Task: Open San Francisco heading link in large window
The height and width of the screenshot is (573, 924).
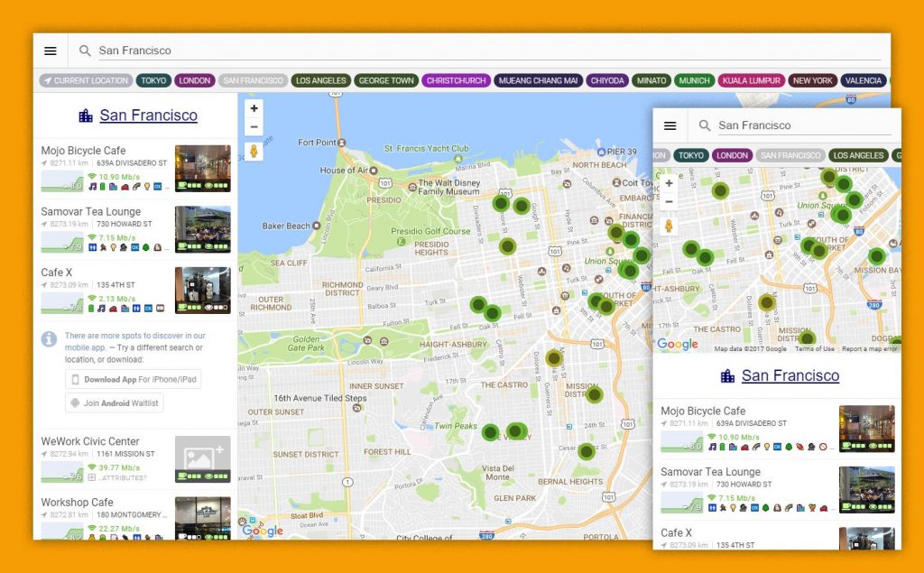Action: (x=149, y=115)
